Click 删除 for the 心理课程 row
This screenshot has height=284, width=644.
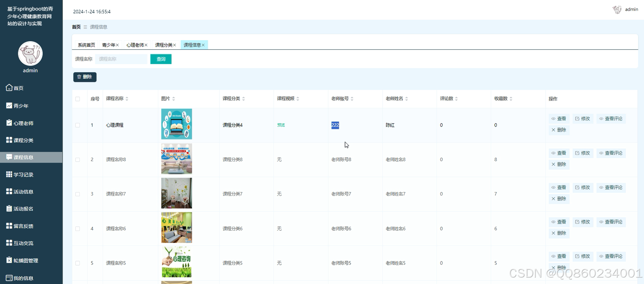point(559,130)
